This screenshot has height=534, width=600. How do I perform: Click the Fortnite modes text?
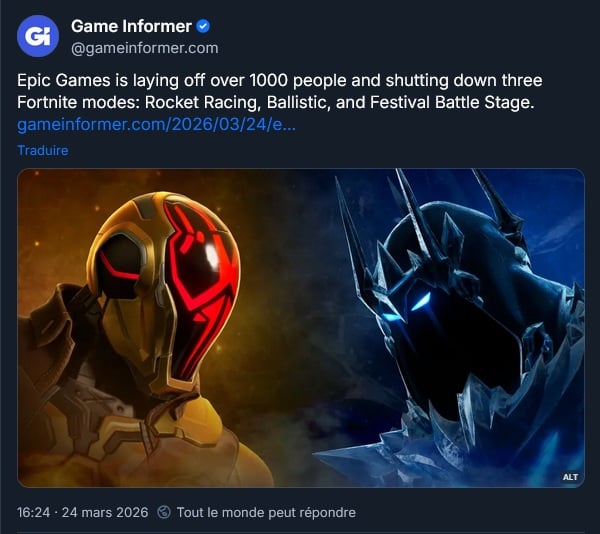click(78, 103)
